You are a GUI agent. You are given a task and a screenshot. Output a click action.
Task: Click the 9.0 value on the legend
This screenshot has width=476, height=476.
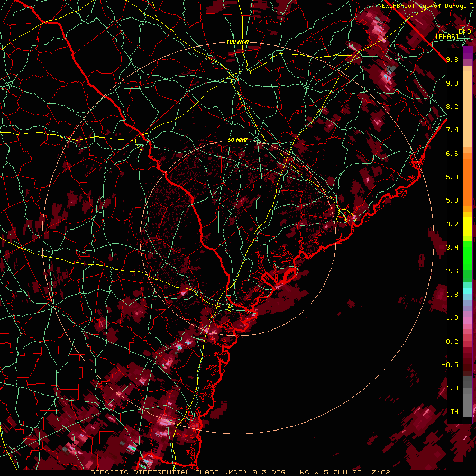click(x=452, y=83)
